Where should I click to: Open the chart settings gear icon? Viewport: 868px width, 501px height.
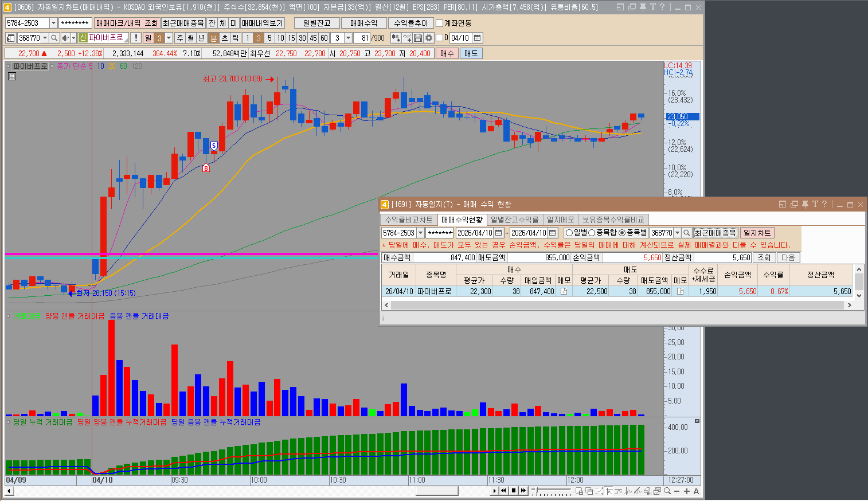point(428,38)
